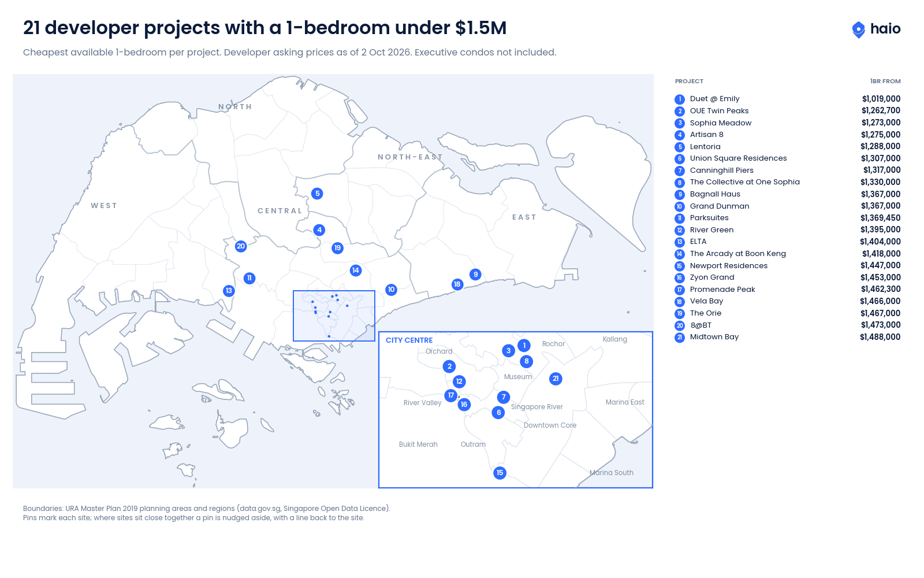Click map pin 9 on the east coast
This screenshot has height=578, width=924.
click(x=476, y=275)
